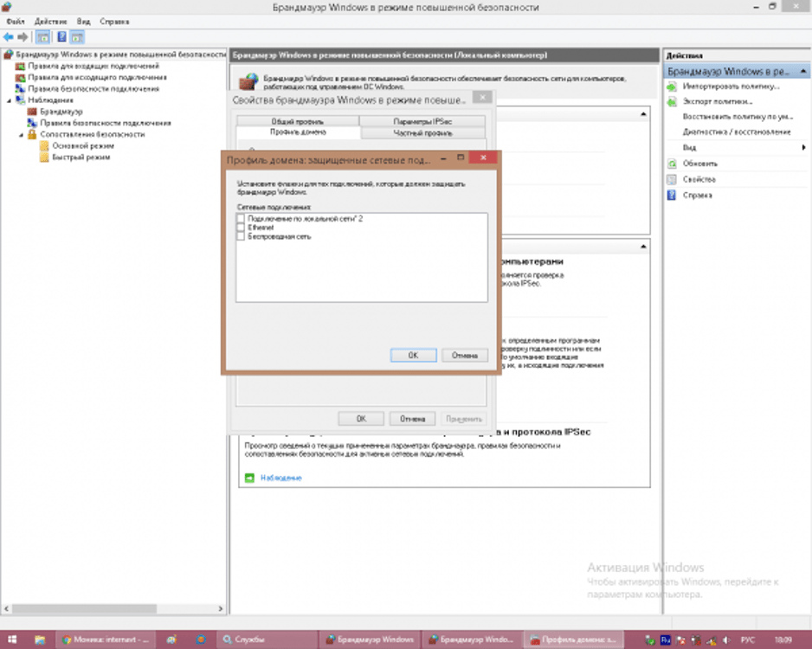Click the Сопоставления безопасности lock icon
Image resolution: width=812 pixels, height=649 pixels.
[x=32, y=134]
